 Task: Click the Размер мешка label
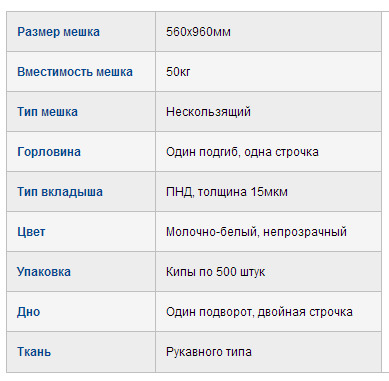[x=58, y=32]
